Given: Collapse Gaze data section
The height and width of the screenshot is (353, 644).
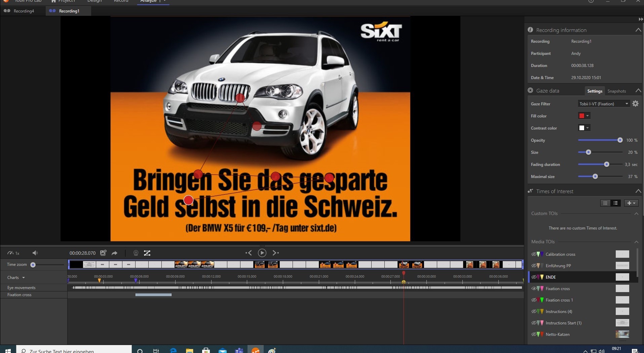Looking at the screenshot, I should (x=638, y=91).
